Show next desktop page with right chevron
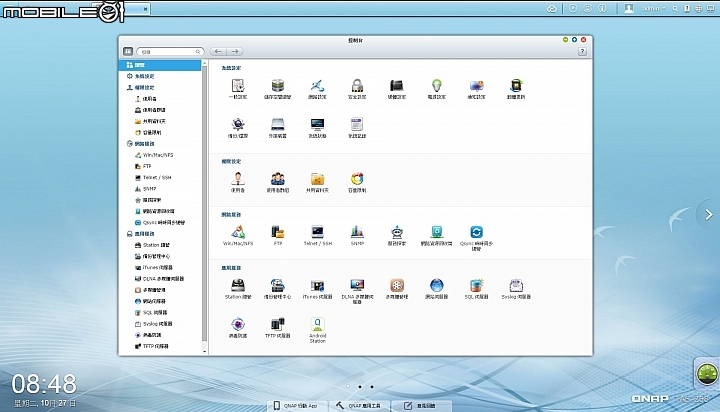Viewport: 720px width, 412px height. pos(709,214)
